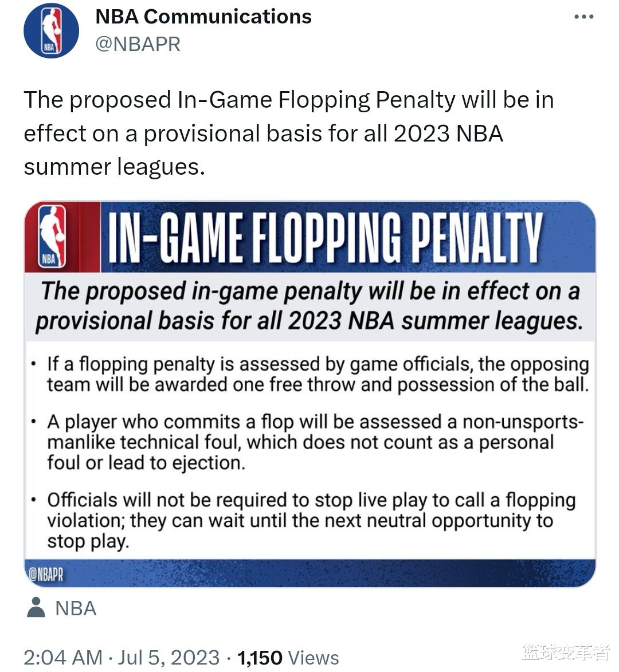Click the person icon next to NBA tag

[x=36, y=607]
